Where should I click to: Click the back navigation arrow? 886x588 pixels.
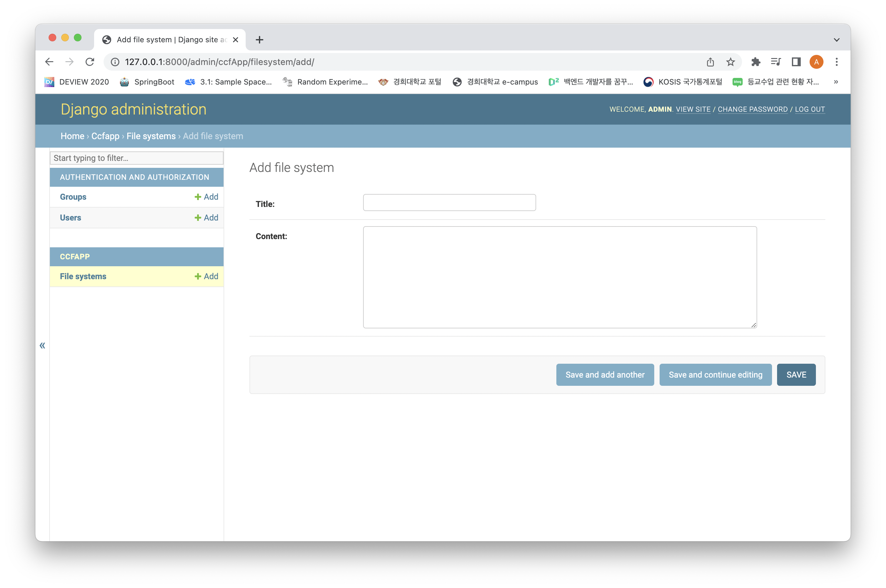[49, 62]
